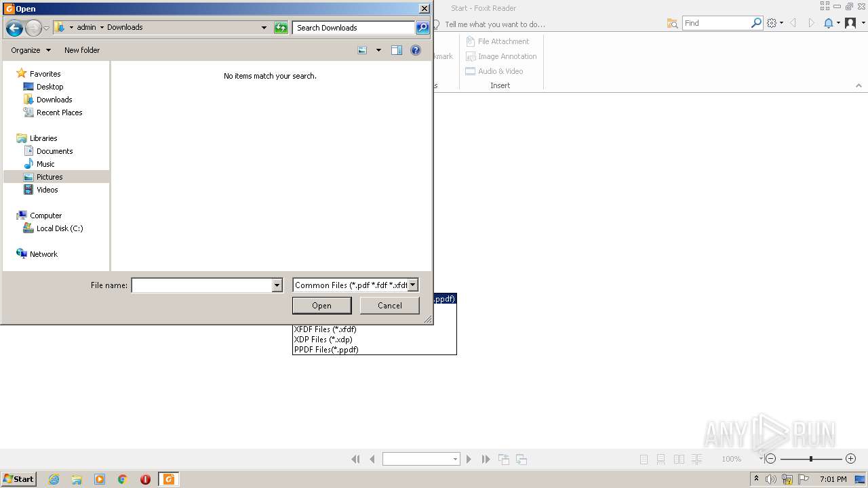Open address bar history dropdown
Image resolution: width=868 pixels, height=488 pixels.
pos(264,28)
